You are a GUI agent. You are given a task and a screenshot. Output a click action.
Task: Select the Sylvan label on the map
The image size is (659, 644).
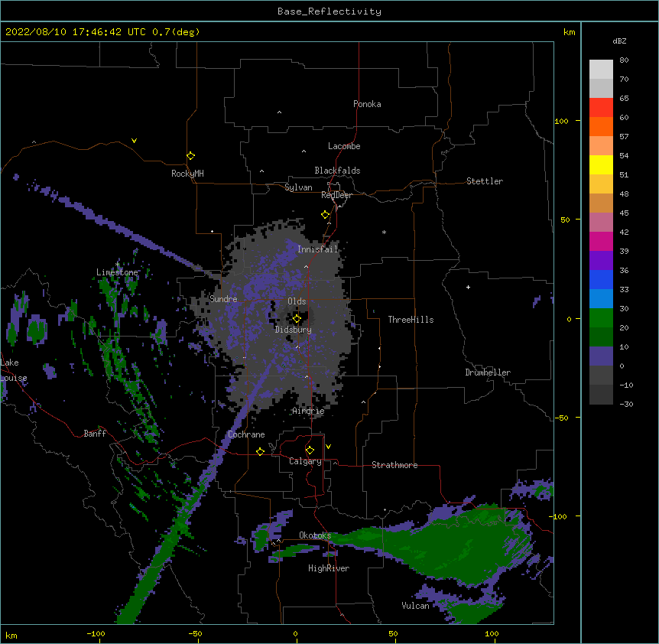point(298,187)
